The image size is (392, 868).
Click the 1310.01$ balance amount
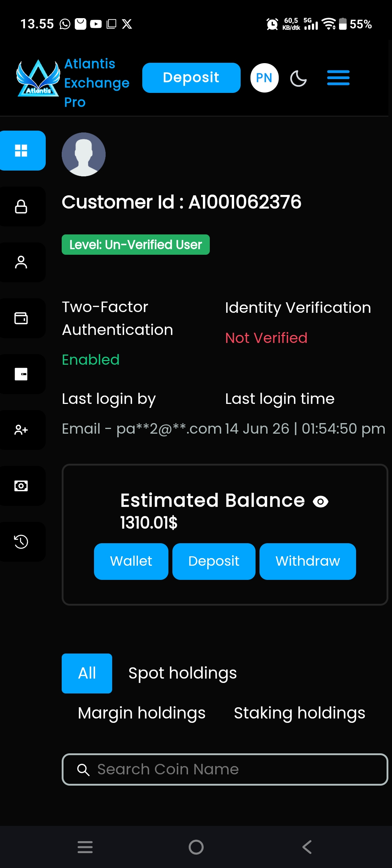click(x=149, y=523)
